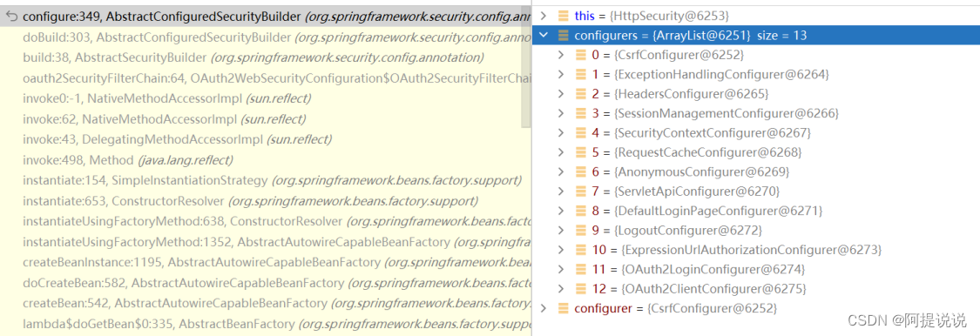980x336 pixels.
Task: Select the row '10 = {ExpressionUrlAuthorizationConfigurer@6273}'
Action: pos(756,249)
